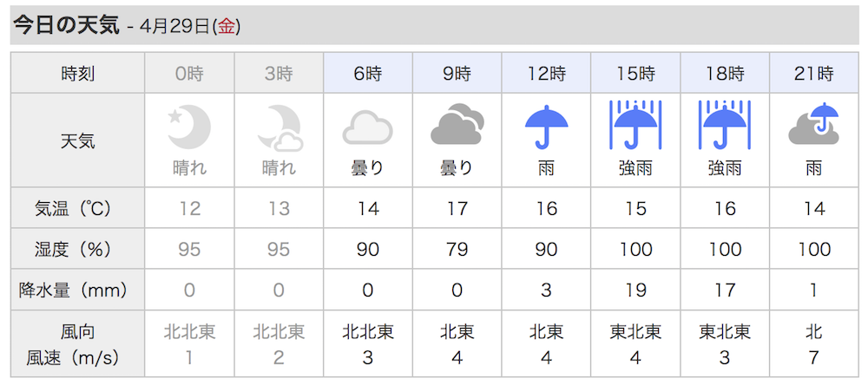Select the 6時 cloudy weather icon

[x=367, y=127]
